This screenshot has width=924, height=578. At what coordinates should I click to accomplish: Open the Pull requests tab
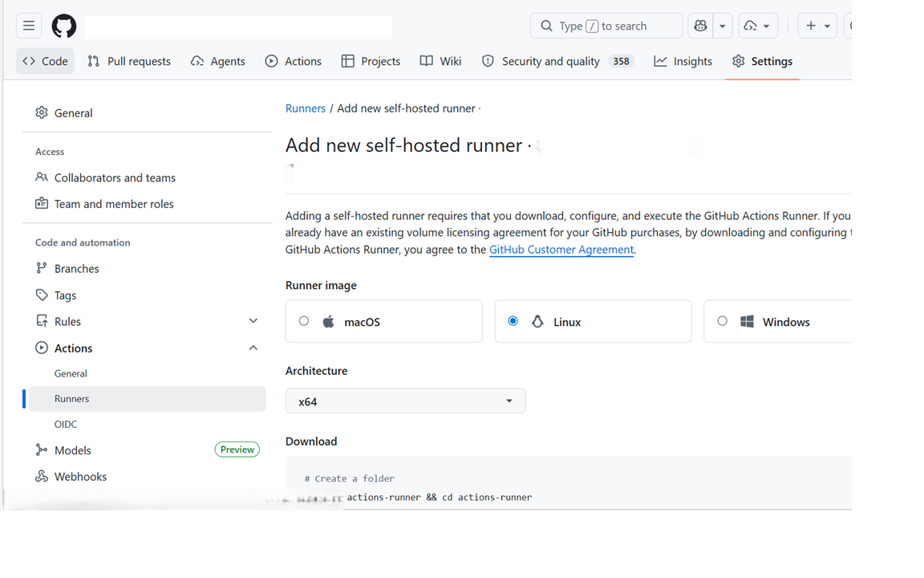coord(129,61)
